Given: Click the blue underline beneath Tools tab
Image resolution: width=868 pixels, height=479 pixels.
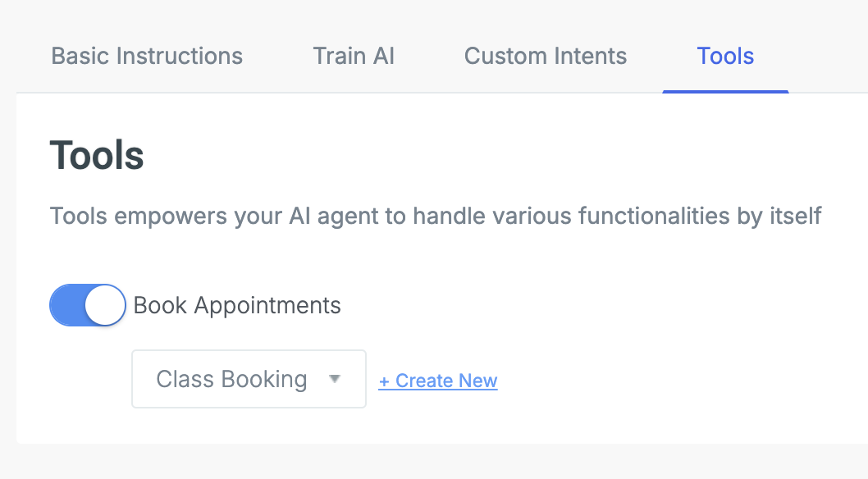Looking at the screenshot, I should pyautogui.click(x=725, y=91).
